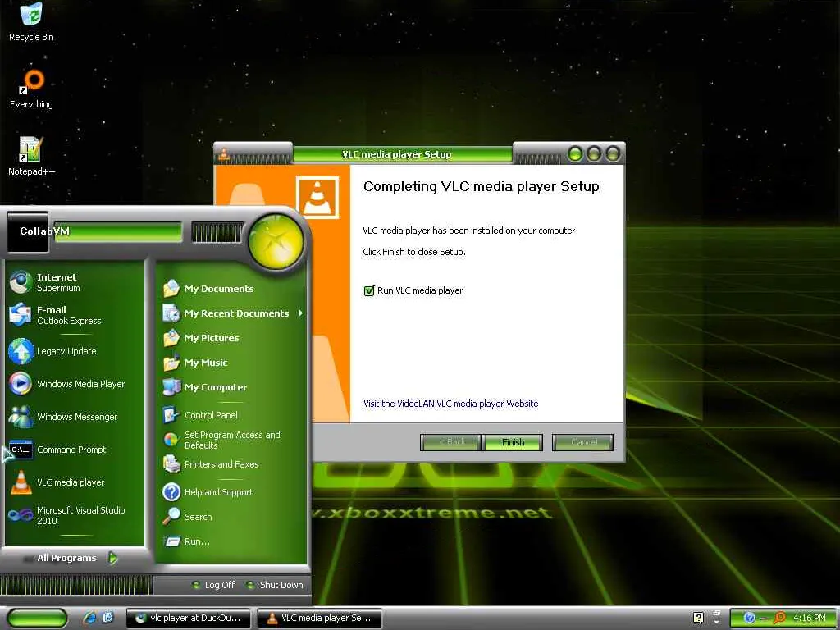Open Notepad++ desktop shortcut
Screen dimensions: 840x630
point(32,156)
